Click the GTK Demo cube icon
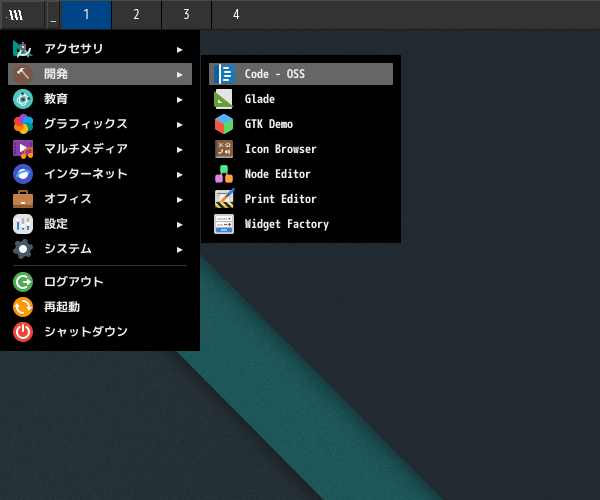This screenshot has height=500, width=600. coord(224,124)
